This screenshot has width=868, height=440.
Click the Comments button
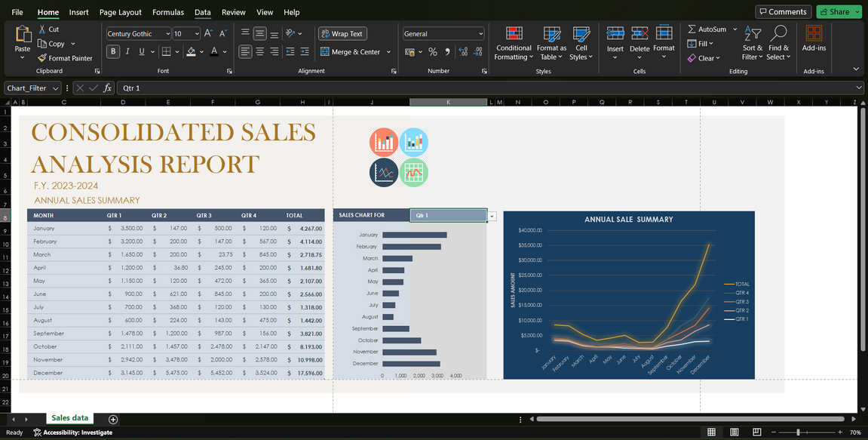(x=784, y=11)
